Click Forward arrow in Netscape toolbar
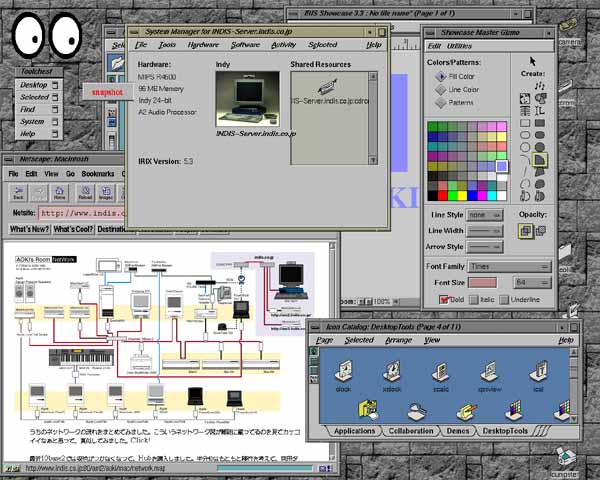This screenshot has width=600, height=480. click(39, 192)
